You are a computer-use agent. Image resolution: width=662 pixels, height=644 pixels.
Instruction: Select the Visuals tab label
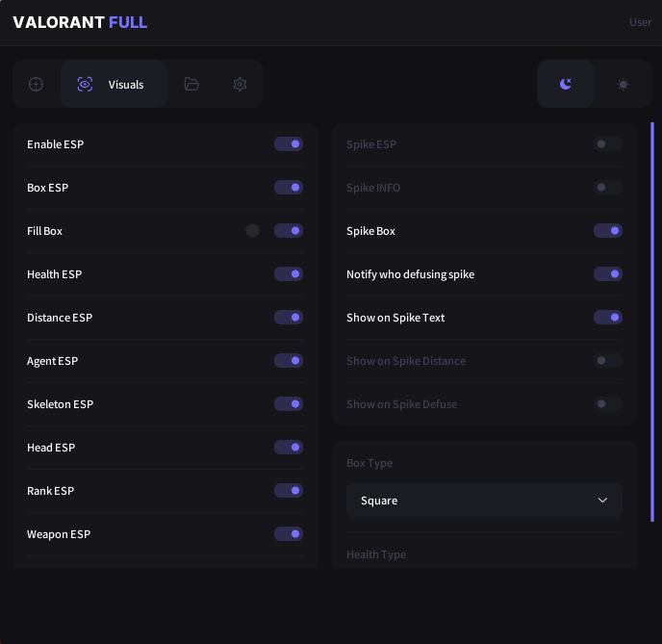coord(126,85)
